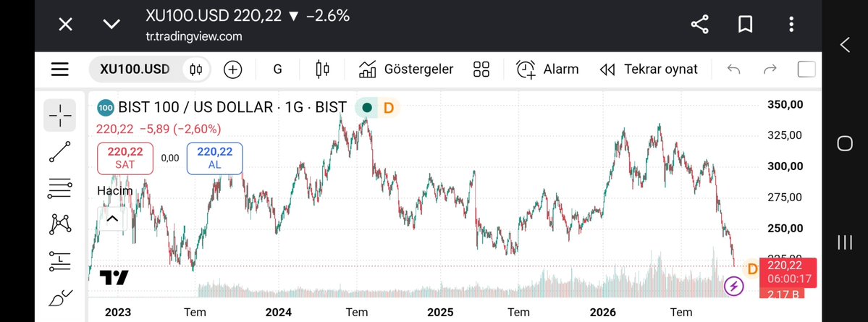Tap the share icon in browser bar

pyautogui.click(x=700, y=25)
